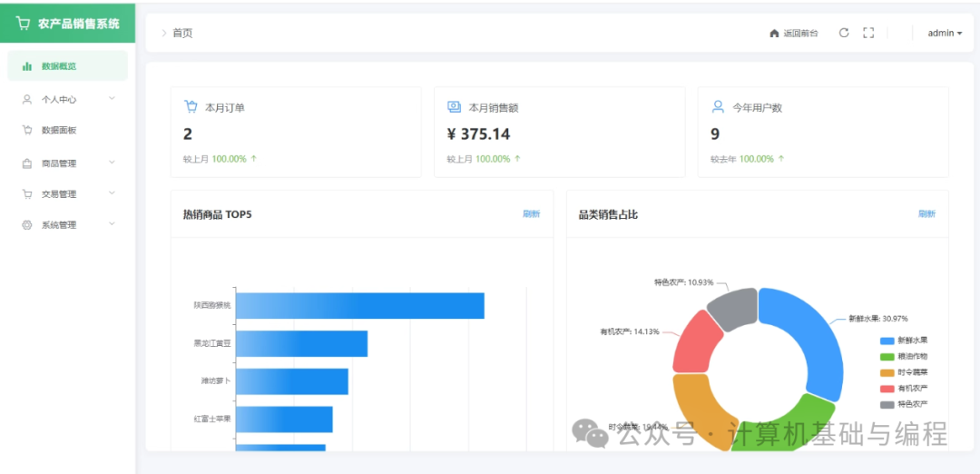Click the cart icon beside 数据面板

point(27,130)
